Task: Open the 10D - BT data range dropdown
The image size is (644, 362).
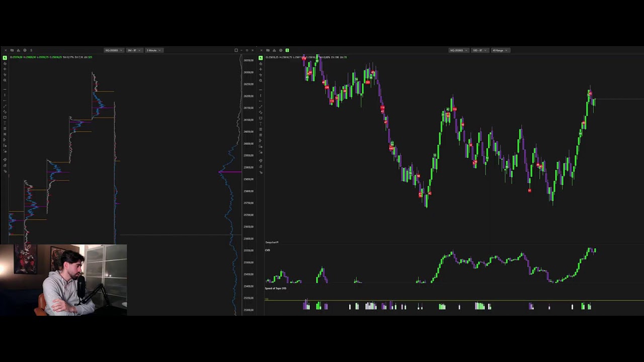Action: coord(479,50)
